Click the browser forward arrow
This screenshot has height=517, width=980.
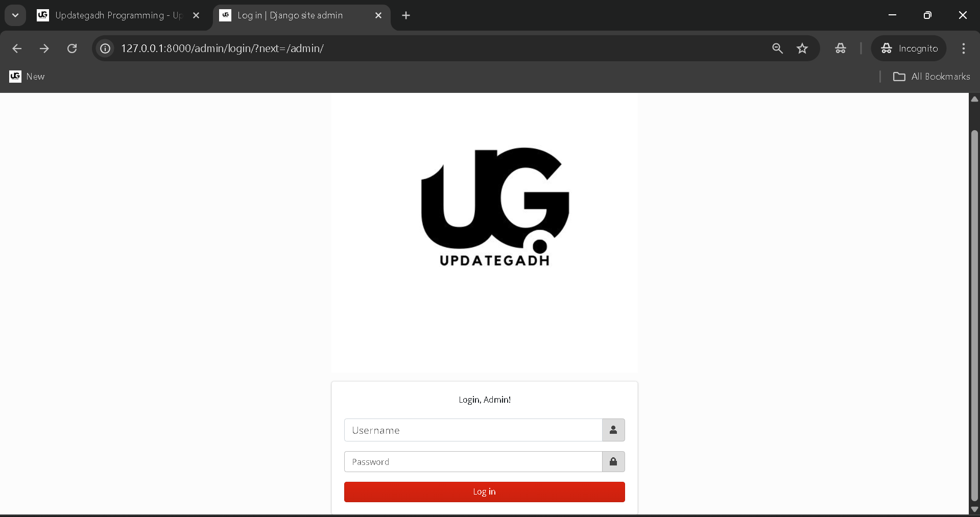(44, 48)
